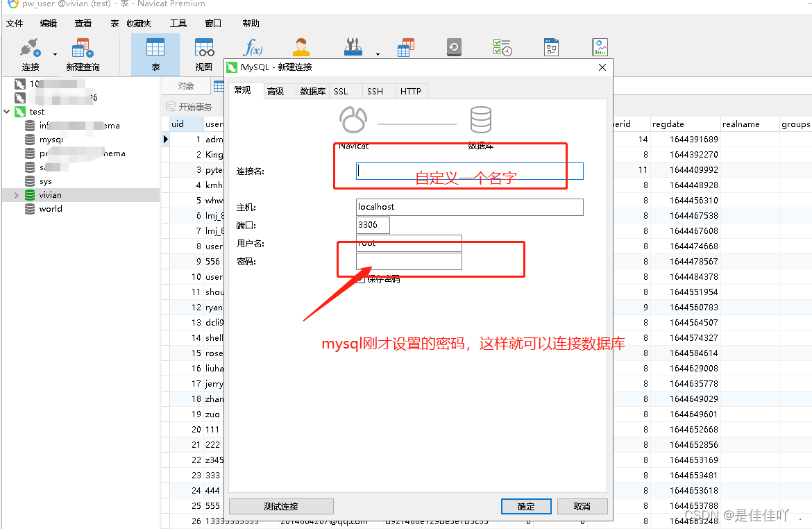Select the test connection in the tree
The image size is (812, 529).
37,111
